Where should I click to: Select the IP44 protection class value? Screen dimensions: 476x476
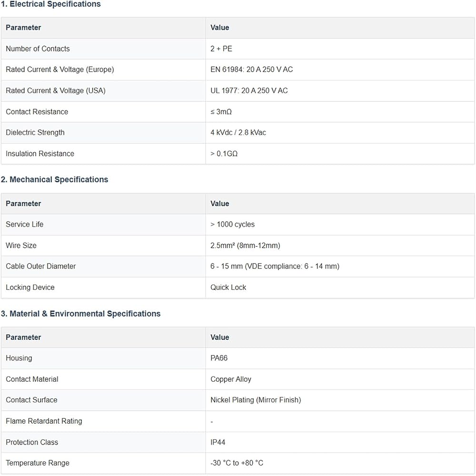coord(218,442)
